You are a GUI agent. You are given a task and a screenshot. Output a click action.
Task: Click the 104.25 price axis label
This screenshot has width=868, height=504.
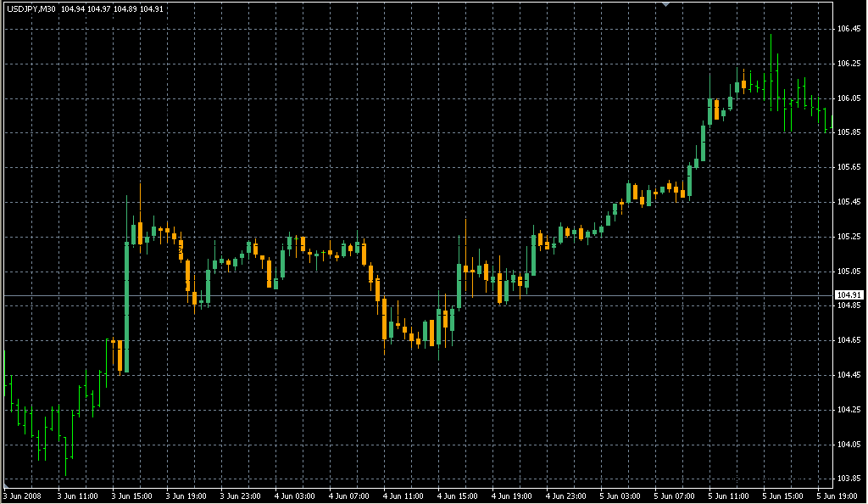click(x=849, y=410)
